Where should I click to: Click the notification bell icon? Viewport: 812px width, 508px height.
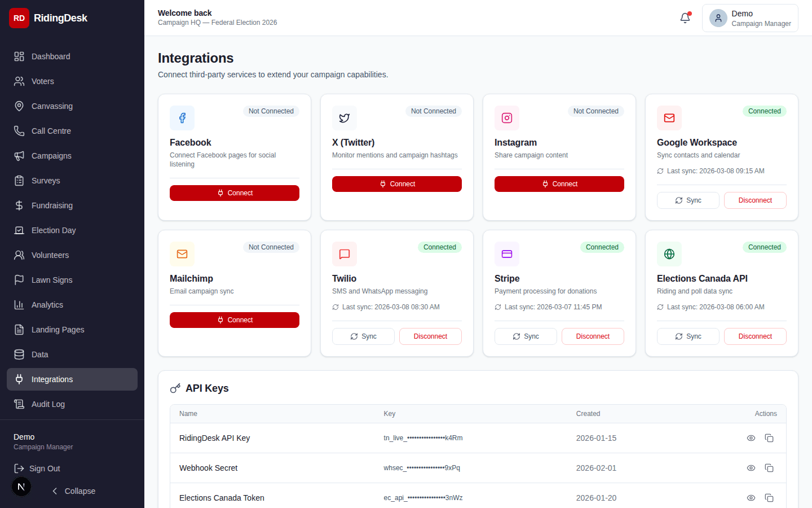point(685,17)
